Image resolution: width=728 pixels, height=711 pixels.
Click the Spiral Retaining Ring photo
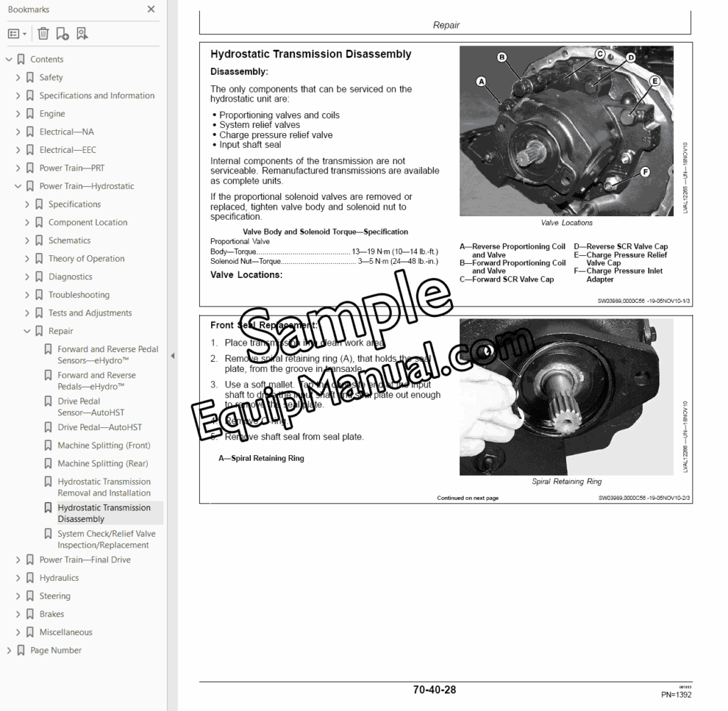[x=567, y=397]
